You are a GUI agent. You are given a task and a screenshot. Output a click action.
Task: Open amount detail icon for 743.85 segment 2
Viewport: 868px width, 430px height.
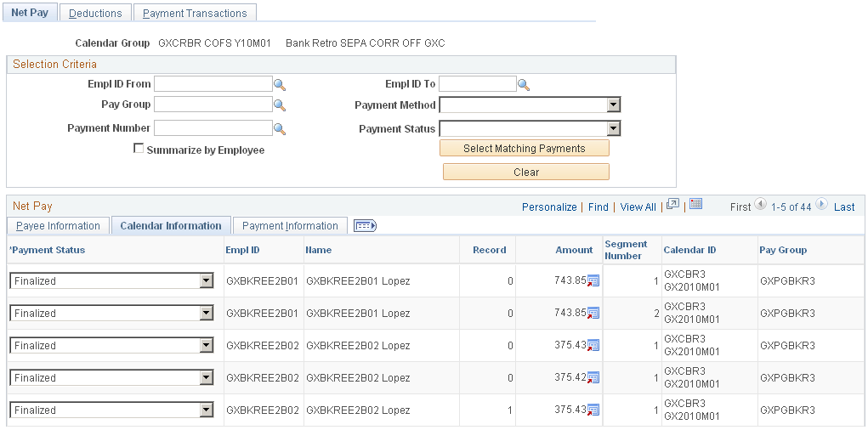pos(593,314)
